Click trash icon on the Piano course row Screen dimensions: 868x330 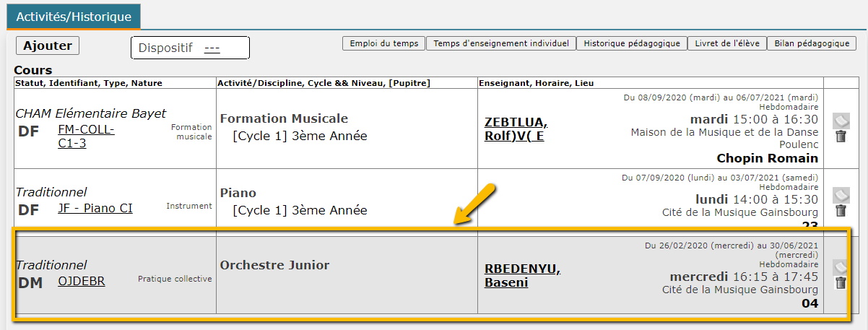point(841,211)
